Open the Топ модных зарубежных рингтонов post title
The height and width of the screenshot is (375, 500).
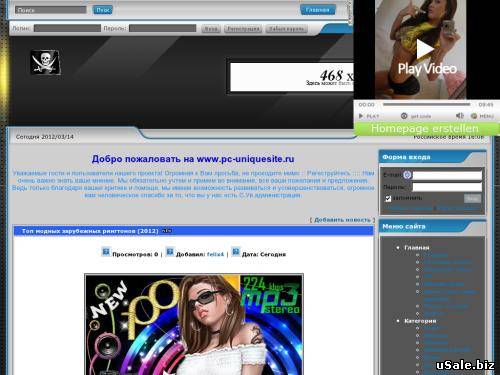pyautogui.click(x=90, y=231)
